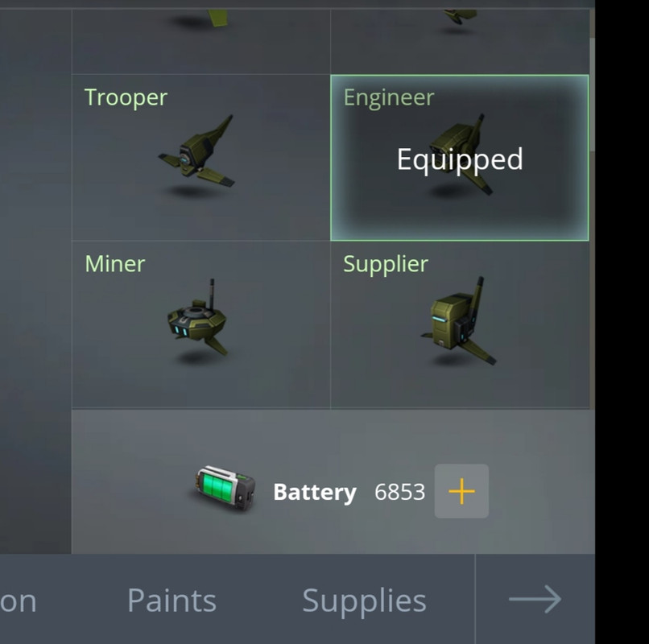
Task: Click the Engineer label text
Action: (389, 98)
